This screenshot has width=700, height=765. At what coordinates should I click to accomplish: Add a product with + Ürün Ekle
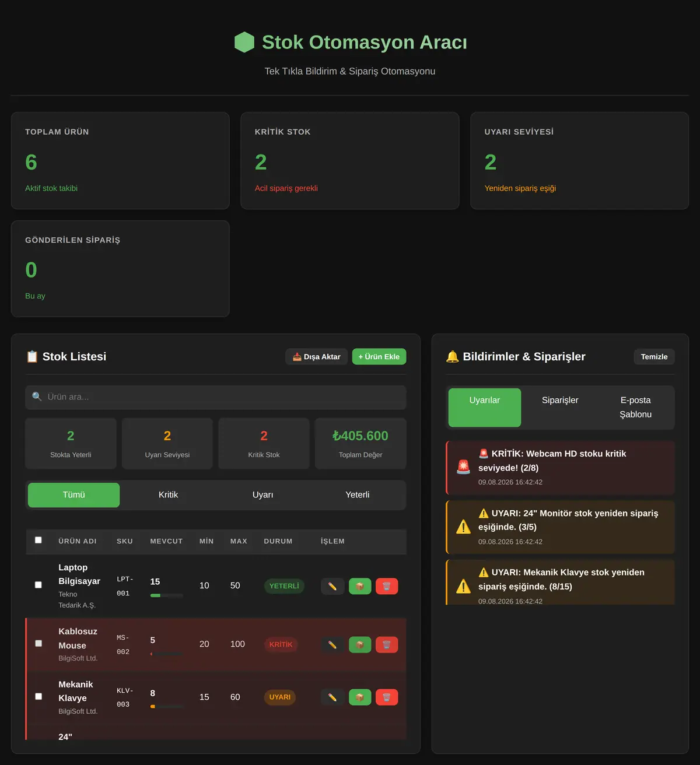[379, 357]
